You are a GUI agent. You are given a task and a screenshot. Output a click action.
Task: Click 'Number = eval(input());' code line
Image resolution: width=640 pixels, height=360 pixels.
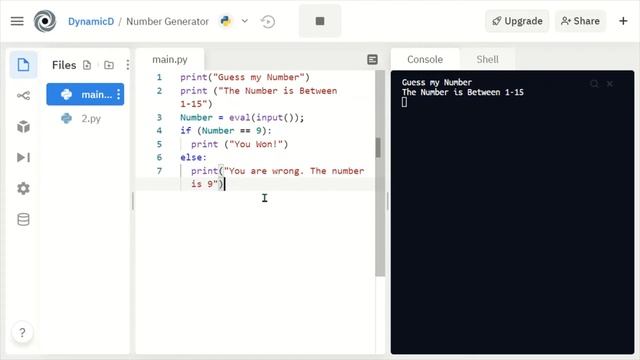[x=242, y=118]
